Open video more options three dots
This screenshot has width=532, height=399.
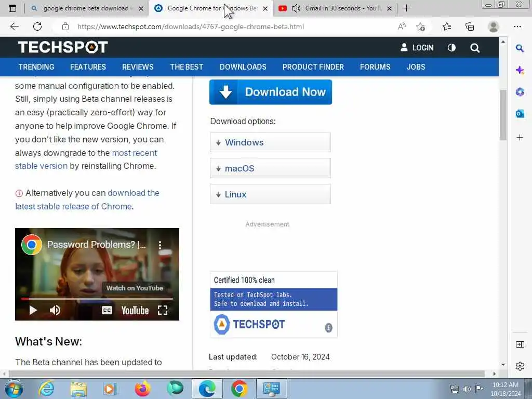tap(160, 245)
